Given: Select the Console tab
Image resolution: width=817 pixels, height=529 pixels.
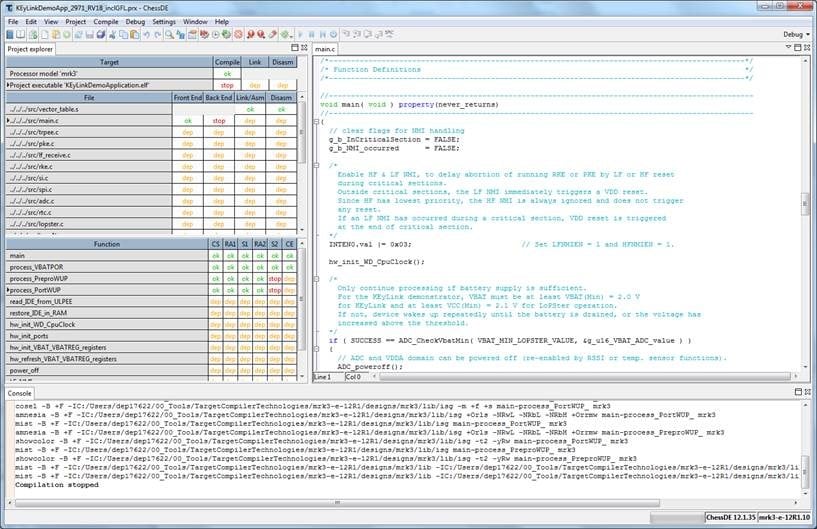Looking at the screenshot, I should [x=20, y=394].
